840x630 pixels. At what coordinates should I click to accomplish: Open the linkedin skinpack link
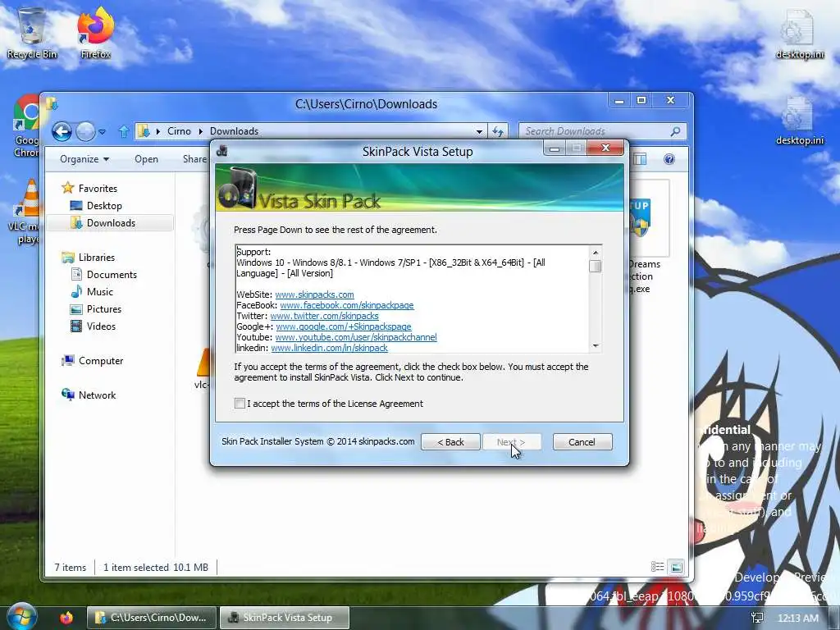click(x=330, y=348)
